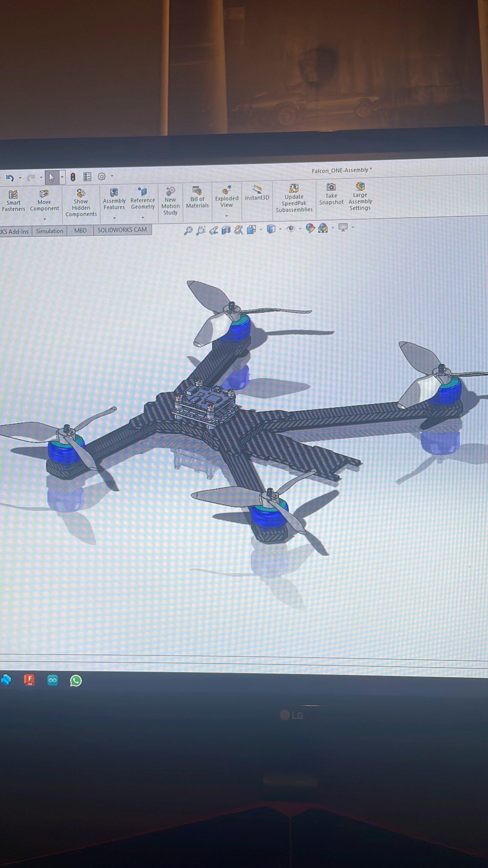The height and width of the screenshot is (868, 488).
Task: Click the Undo button
Action: (x=10, y=178)
